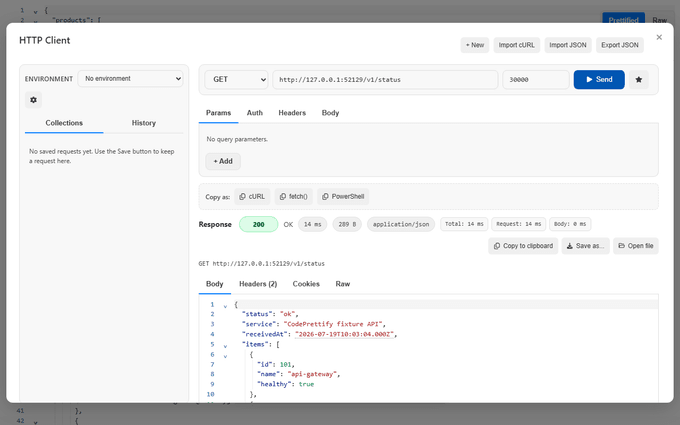Viewport: 680px width, 425px height.
Task: Copy request as cURL
Action: [x=252, y=196]
